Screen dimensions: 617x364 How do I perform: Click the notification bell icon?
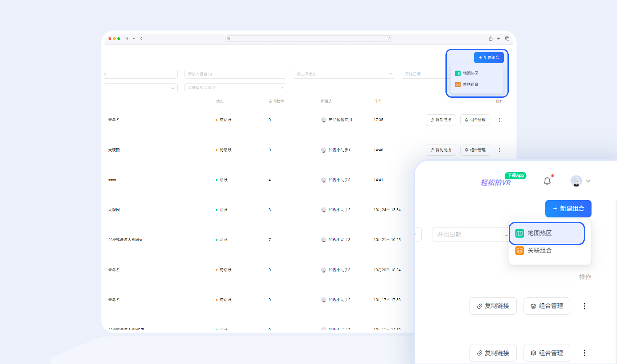(x=547, y=181)
